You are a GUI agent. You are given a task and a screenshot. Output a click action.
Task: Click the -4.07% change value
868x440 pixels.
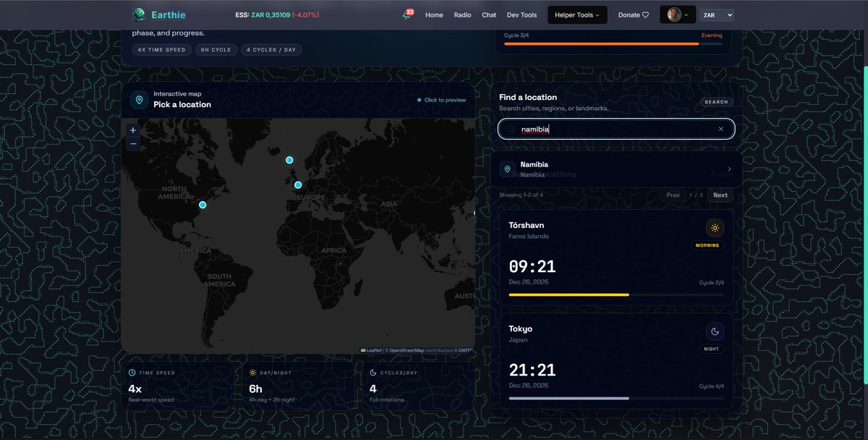point(305,14)
